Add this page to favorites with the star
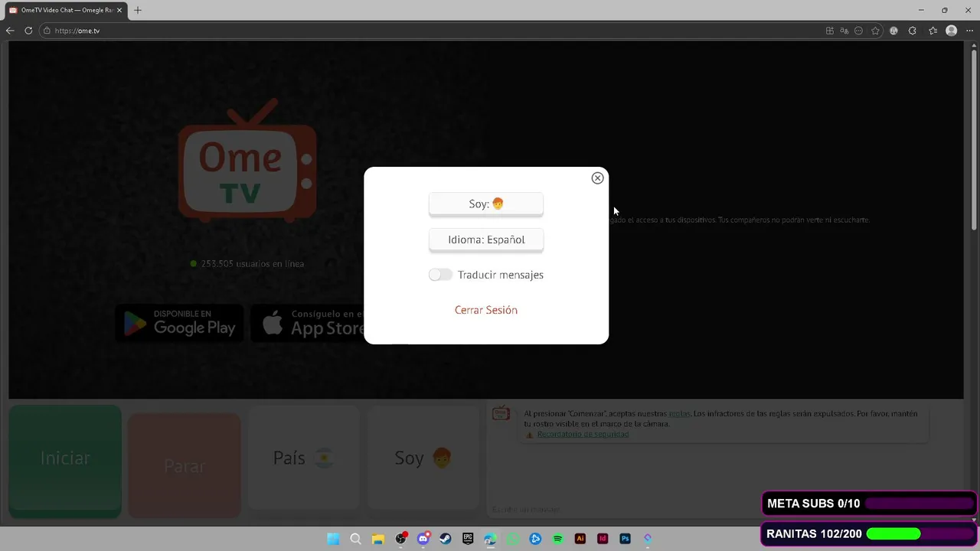 tap(875, 31)
